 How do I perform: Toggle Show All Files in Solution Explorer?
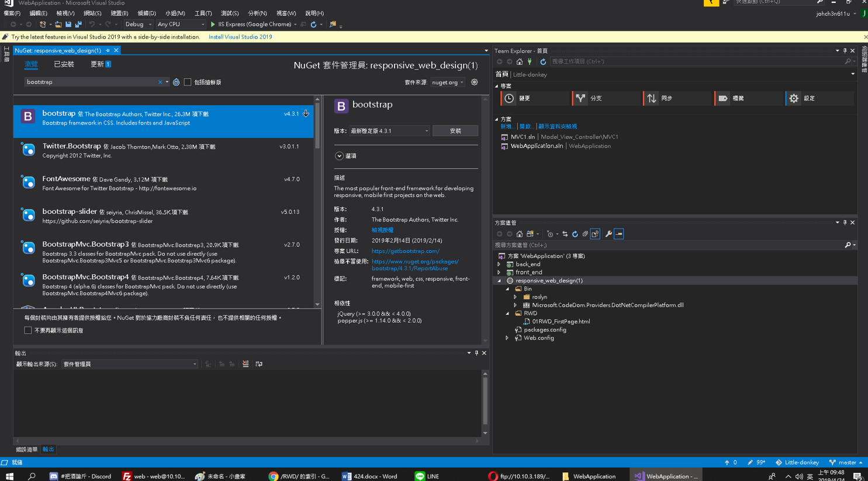click(595, 234)
